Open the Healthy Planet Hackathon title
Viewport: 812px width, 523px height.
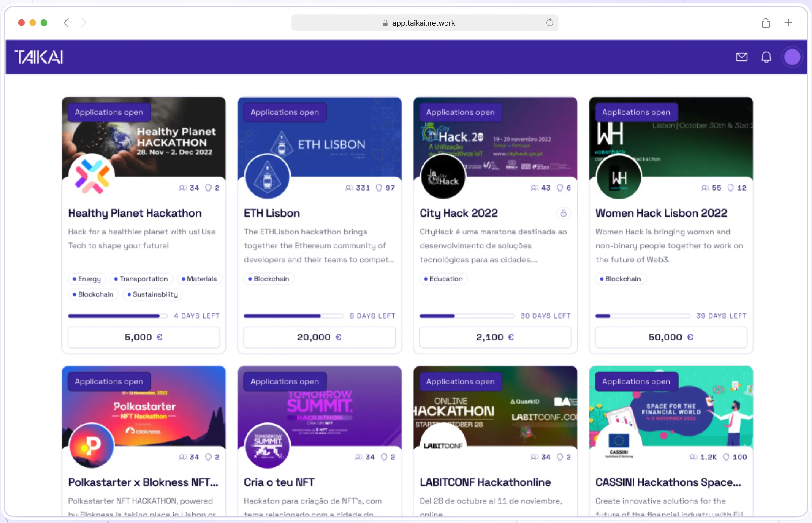[x=134, y=213]
